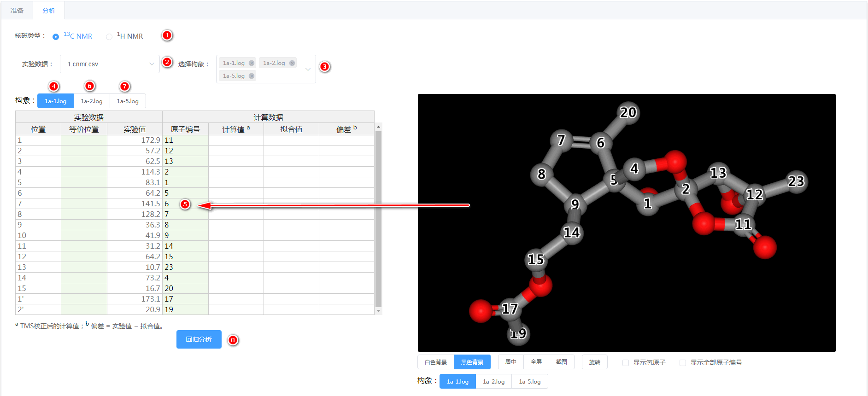Remove the 1a-2.log tag from conformer selection
This screenshot has height=396, width=868.
292,63
